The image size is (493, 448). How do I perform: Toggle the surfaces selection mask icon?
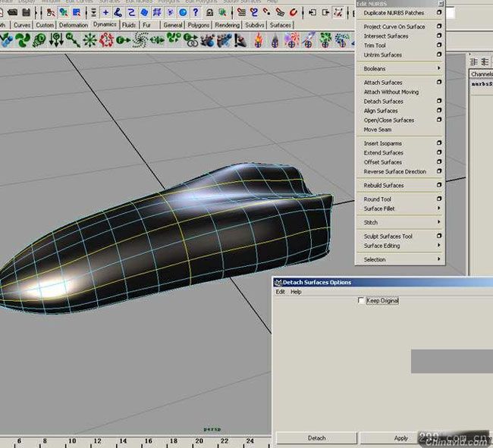pyautogui.click(x=144, y=13)
